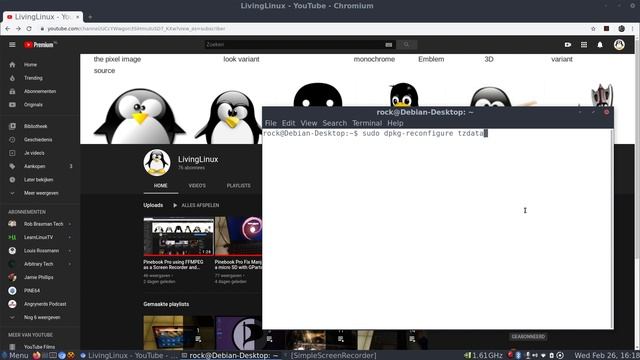
Task: Open Abonnementen in the sidebar
Action: [40, 91]
